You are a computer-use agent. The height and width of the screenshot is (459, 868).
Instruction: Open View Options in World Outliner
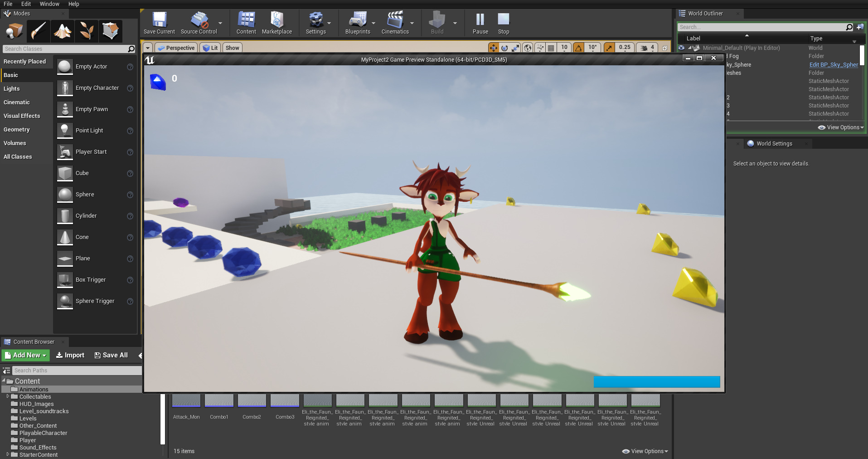tap(841, 127)
